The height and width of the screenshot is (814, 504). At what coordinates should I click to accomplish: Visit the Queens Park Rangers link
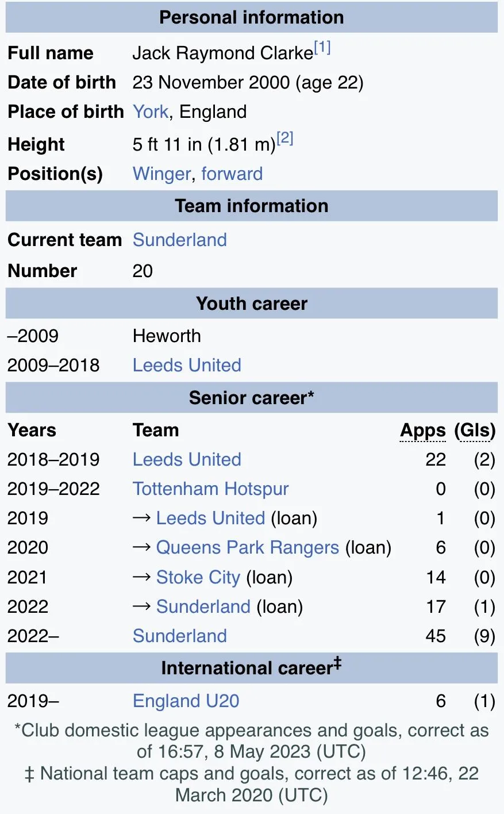point(247,547)
